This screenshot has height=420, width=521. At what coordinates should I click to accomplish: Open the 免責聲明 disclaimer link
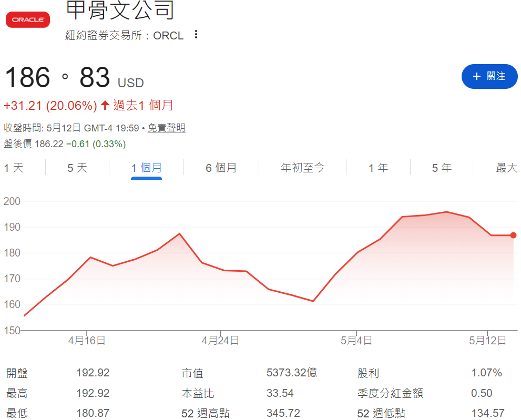pos(167,128)
